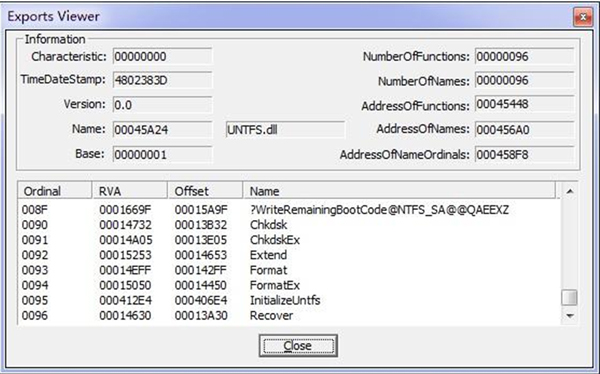Image resolution: width=600 pixels, height=374 pixels.
Task: Select the ChkdskEx export name
Action: tap(275, 240)
